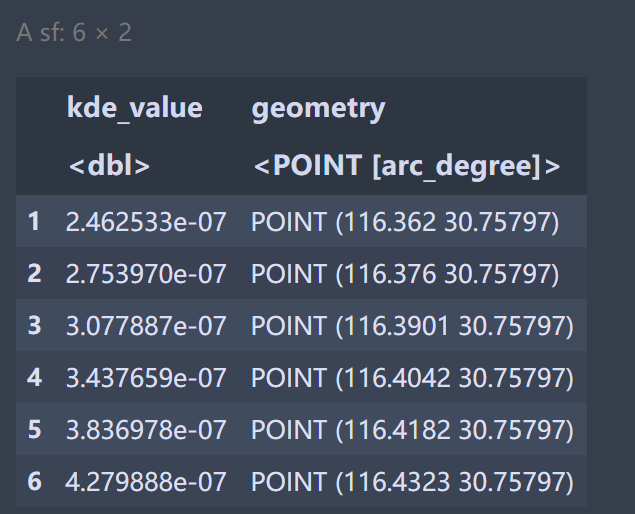Select row number 1
Image resolution: width=635 pixels, height=514 pixels.
(x=34, y=221)
